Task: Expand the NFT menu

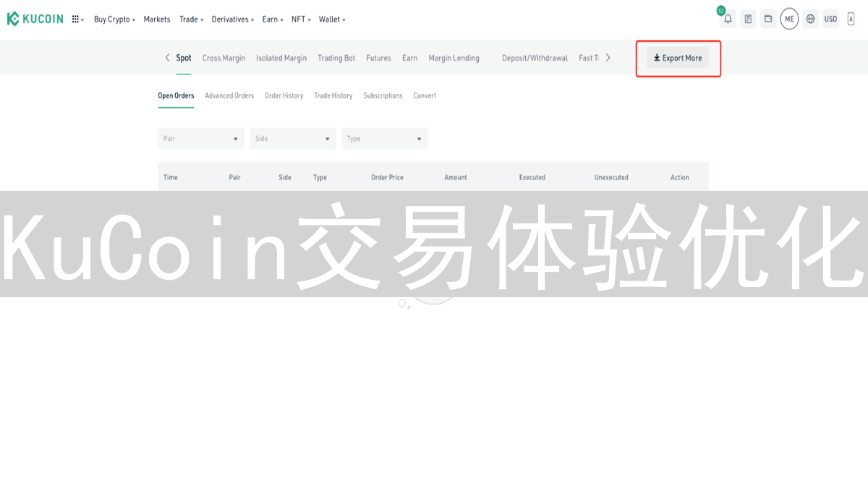Action: click(x=301, y=20)
